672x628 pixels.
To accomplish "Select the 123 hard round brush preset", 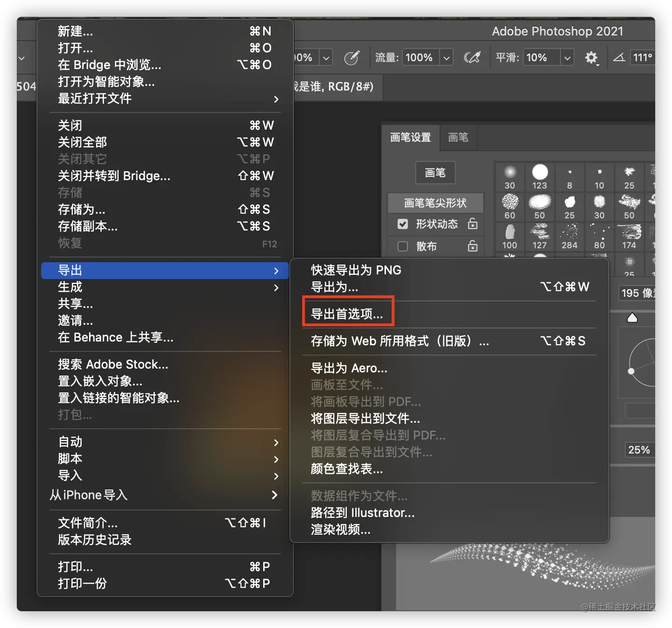I will 540,177.
